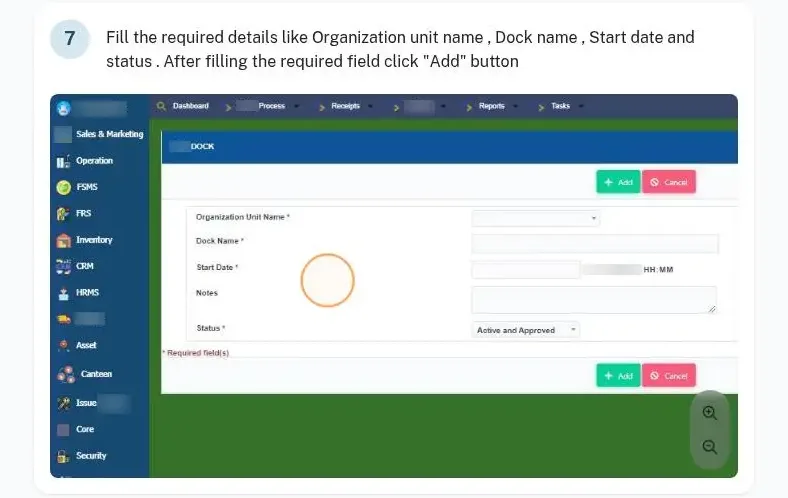Focus the Dock Name input field
Screen dimensions: 788x498
tap(595, 244)
